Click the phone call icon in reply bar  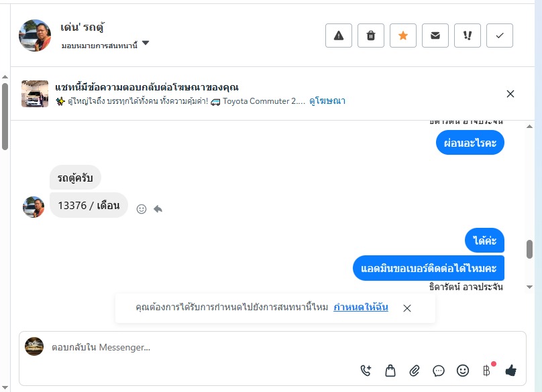[366, 370]
